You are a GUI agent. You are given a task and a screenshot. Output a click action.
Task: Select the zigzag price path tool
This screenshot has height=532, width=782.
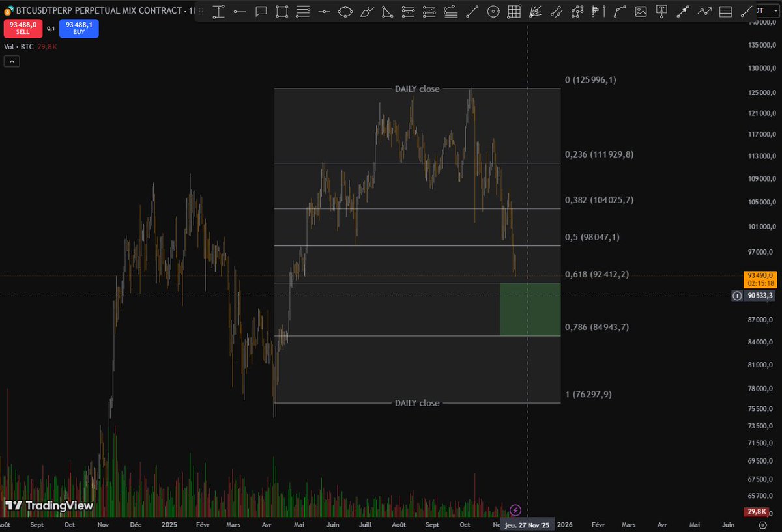tap(704, 10)
